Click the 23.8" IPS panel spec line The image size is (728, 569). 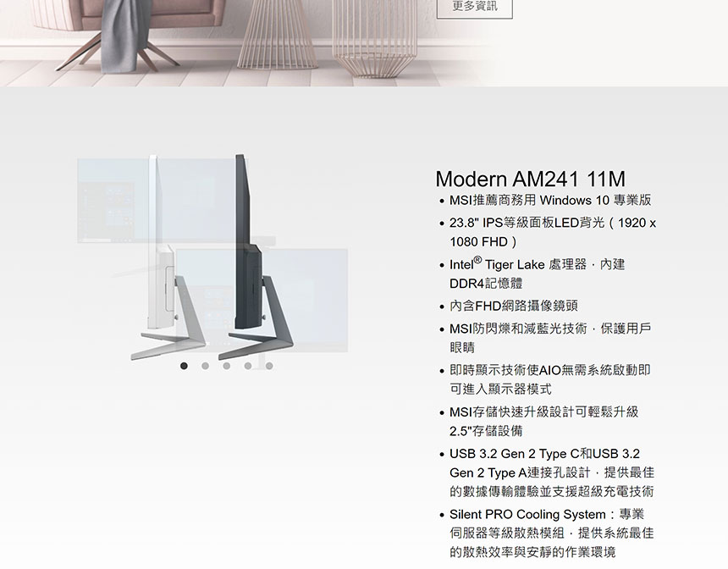553,232
